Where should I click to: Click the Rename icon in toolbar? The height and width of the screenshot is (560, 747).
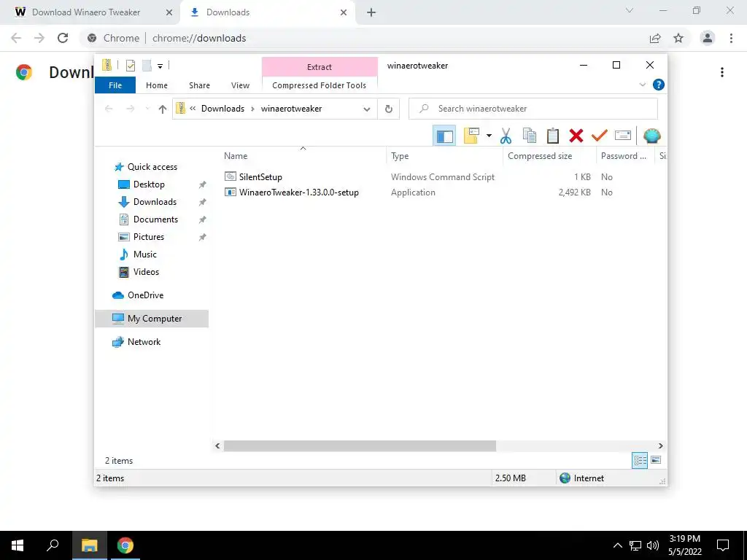623,136
